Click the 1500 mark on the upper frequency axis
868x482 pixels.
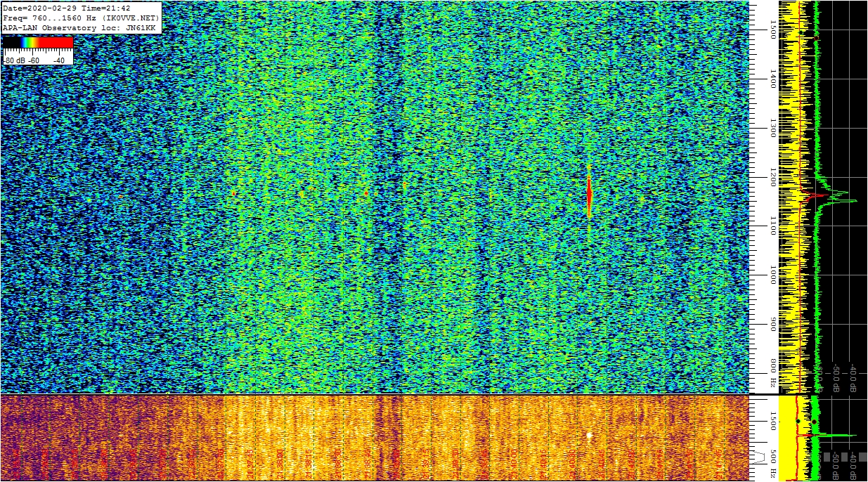(x=772, y=29)
